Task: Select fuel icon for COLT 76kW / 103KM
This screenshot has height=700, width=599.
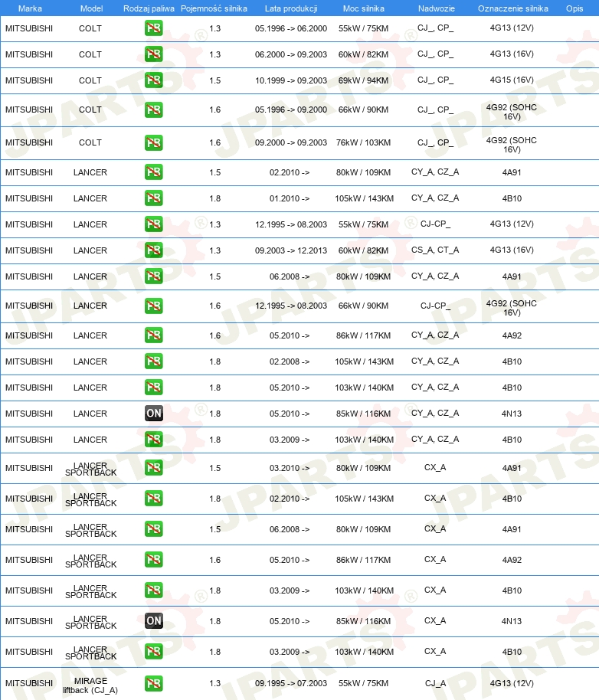Action: click(153, 142)
